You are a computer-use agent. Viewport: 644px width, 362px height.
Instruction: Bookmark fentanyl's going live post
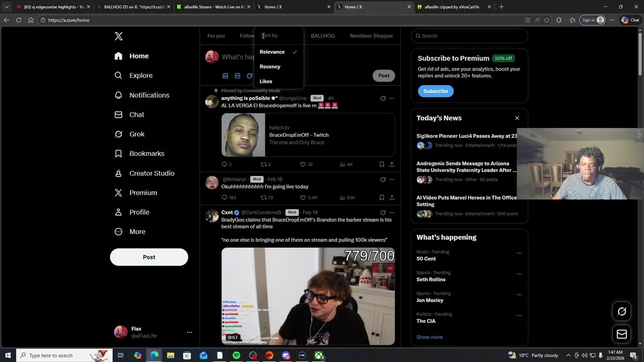[382, 198]
